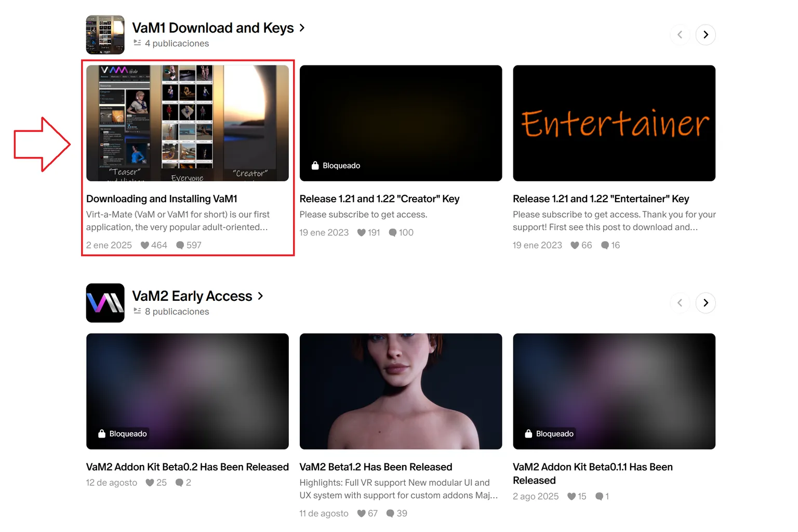Click the comment icon with 39 comments
The width and height of the screenshot is (798, 532).
click(391, 513)
